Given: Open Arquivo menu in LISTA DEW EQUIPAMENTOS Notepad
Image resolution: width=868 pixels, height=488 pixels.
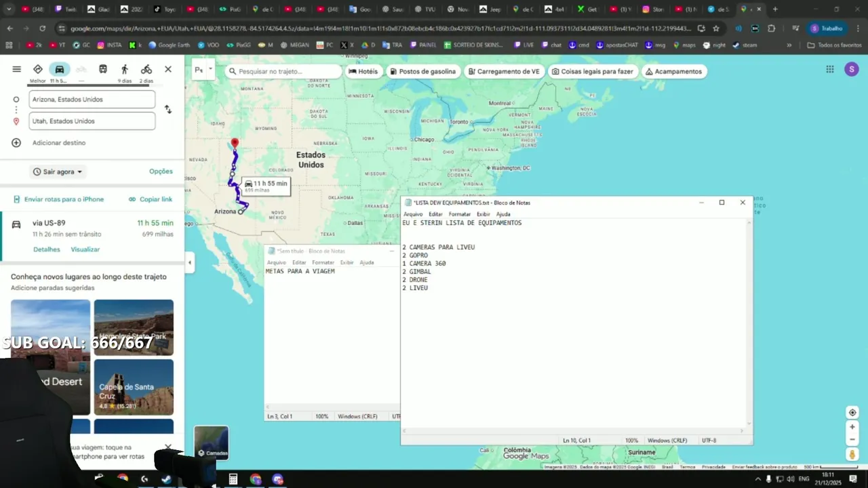Looking at the screenshot, I should click(413, 214).
